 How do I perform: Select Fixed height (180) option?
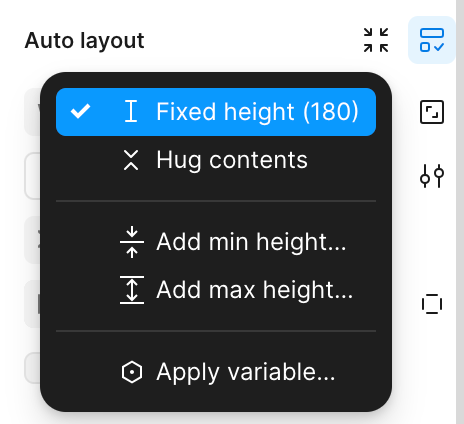(216, 112)
